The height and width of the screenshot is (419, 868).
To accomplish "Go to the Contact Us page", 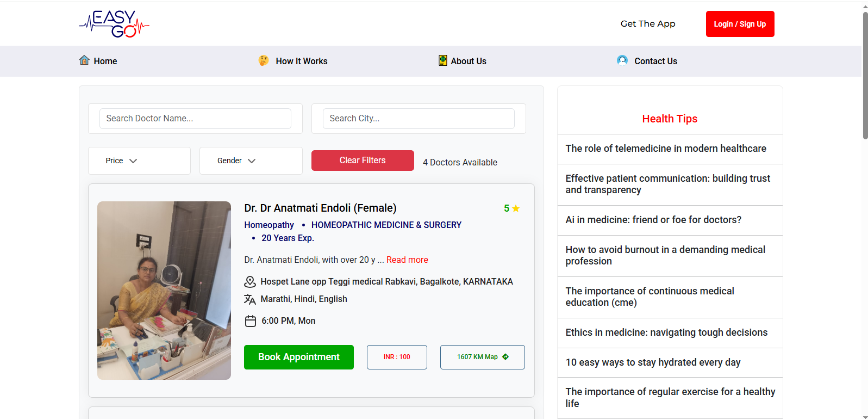I will click(655, 61).
